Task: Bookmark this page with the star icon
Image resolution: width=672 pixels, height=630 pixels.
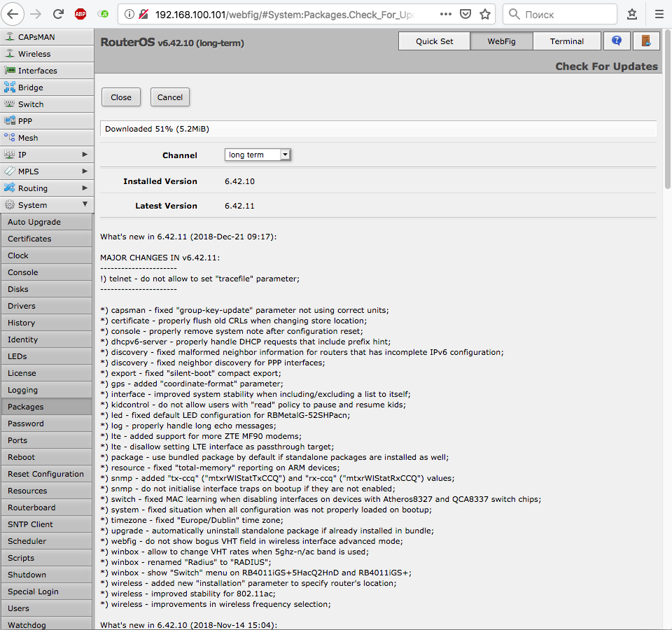Action: click(x=485, y=14)
